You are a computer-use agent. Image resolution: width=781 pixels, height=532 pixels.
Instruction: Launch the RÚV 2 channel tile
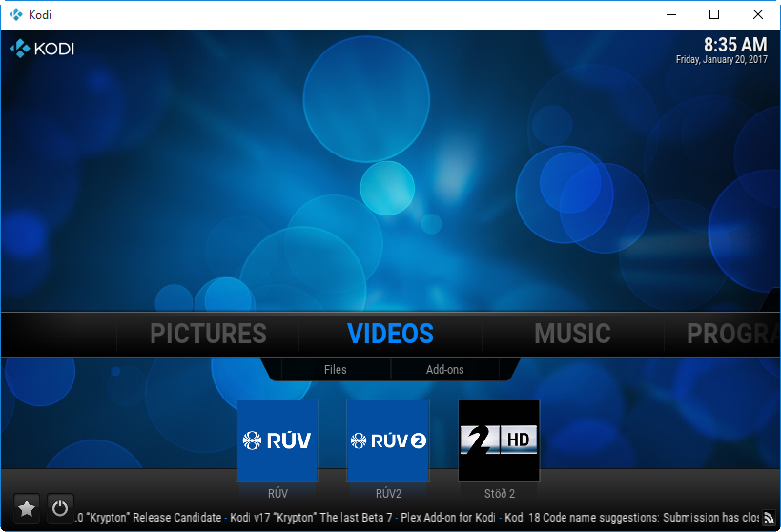click(387, 440)
